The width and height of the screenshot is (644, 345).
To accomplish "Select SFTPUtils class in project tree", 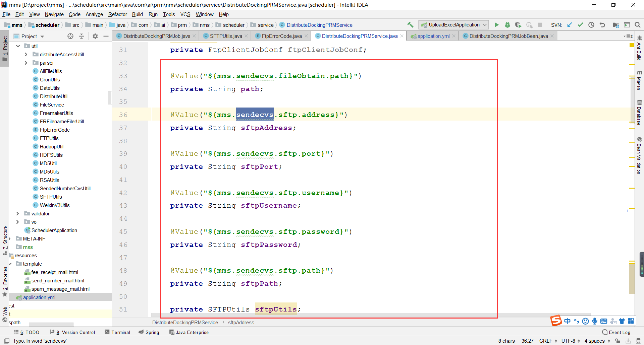I will [x=51, y=197].
